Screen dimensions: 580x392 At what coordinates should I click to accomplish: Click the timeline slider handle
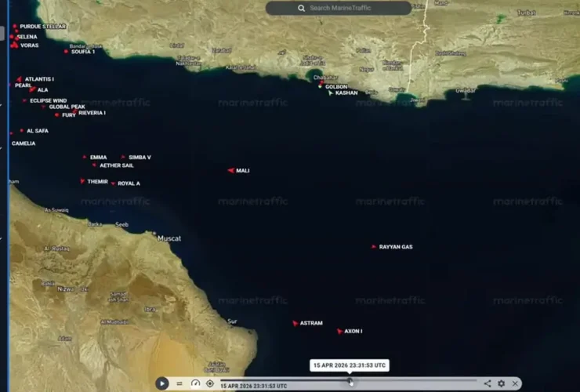tap(350, 381)
